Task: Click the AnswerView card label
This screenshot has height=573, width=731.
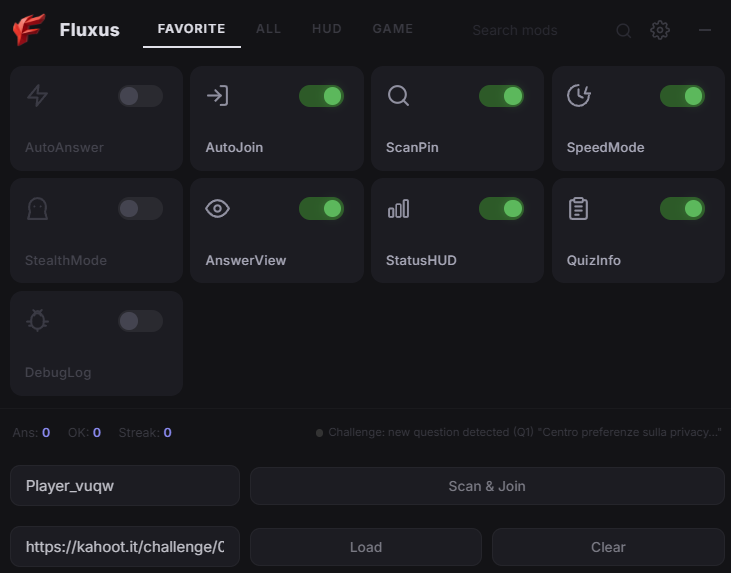Action: click(246, 260)
